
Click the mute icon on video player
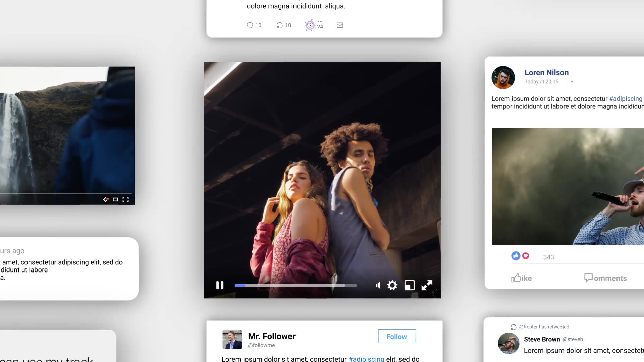point(377,285)
